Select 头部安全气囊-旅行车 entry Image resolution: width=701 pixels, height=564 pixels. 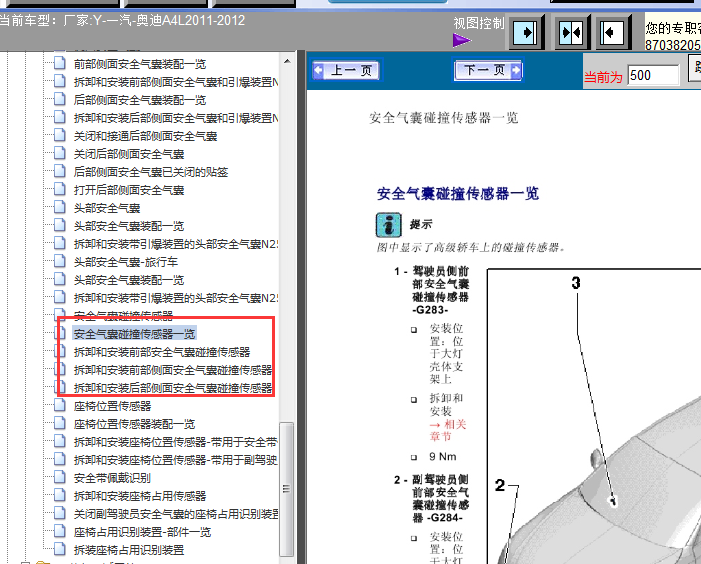pyautogui.click(x=126, y=262)
